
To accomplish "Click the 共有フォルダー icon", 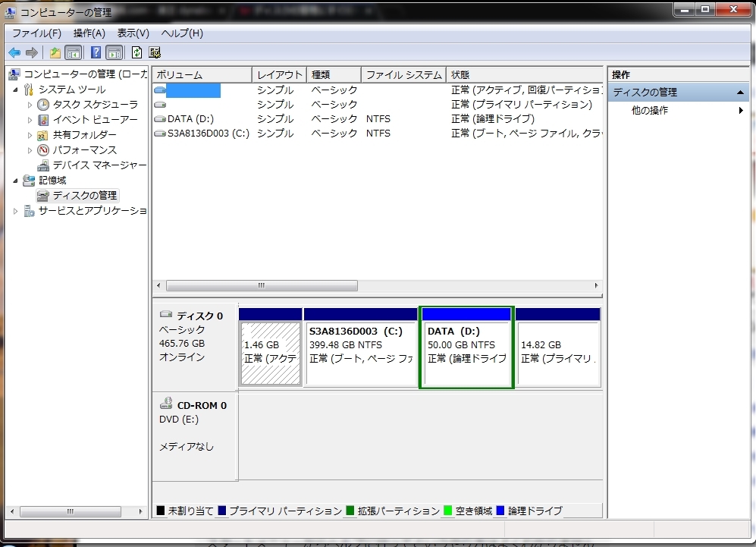I will [x=43, y=135].
